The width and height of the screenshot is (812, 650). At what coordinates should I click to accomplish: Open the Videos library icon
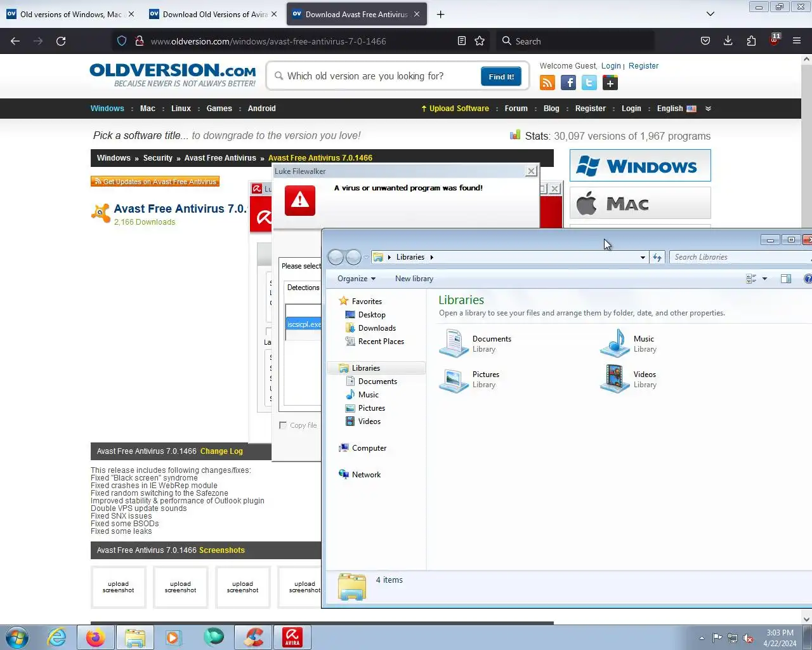point(615,379)
